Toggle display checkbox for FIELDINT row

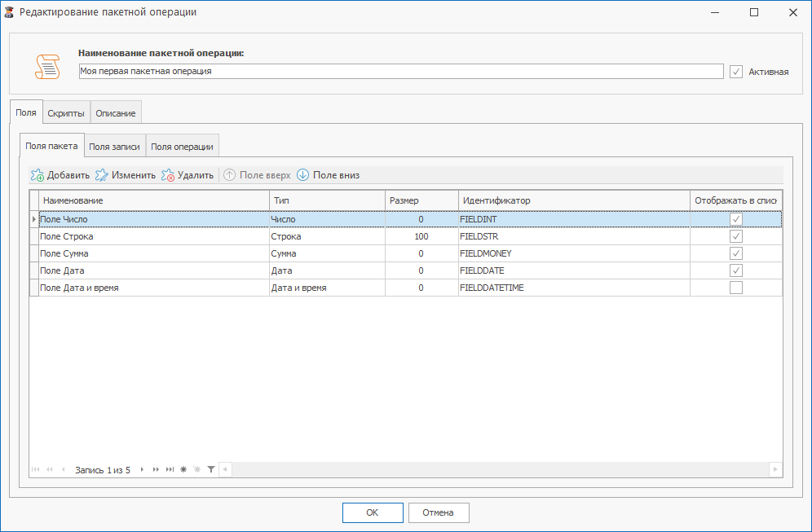pyautogui.click(x=736, y=219)
